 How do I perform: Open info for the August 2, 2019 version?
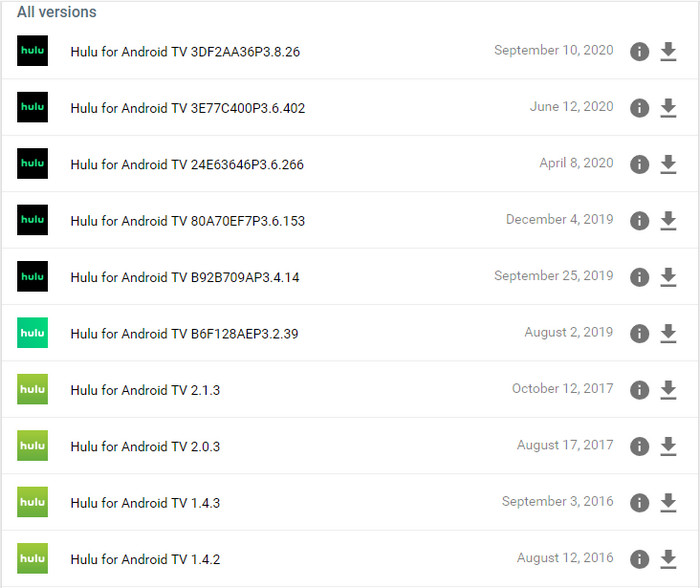coord(639,334)
